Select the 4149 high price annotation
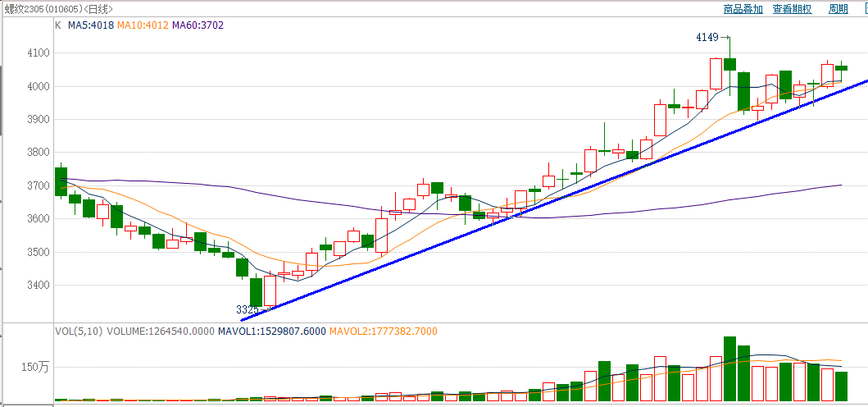The image size is (868, 407). 707,38
